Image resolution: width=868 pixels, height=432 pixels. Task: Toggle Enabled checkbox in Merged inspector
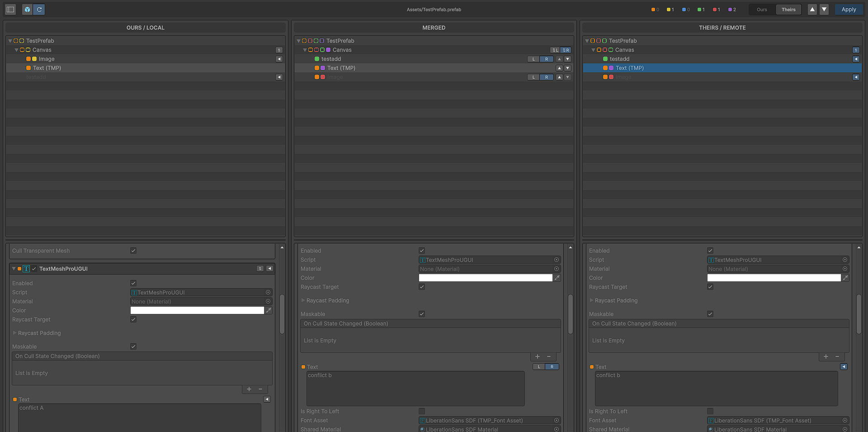[422, 251]
